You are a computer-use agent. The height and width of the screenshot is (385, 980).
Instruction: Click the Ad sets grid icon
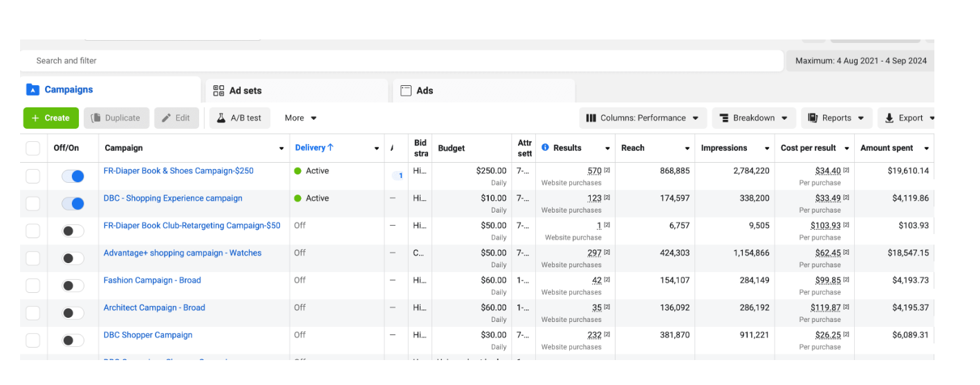(219, 91)
